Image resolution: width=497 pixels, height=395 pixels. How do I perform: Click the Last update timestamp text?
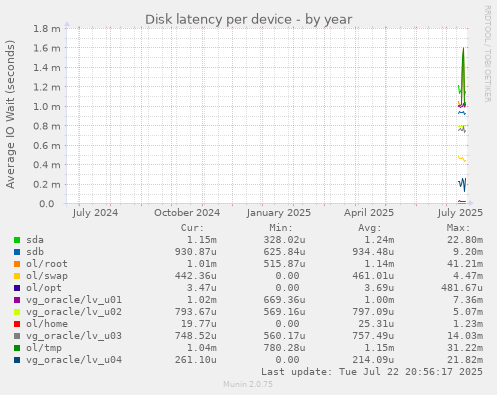pos(372,372)
